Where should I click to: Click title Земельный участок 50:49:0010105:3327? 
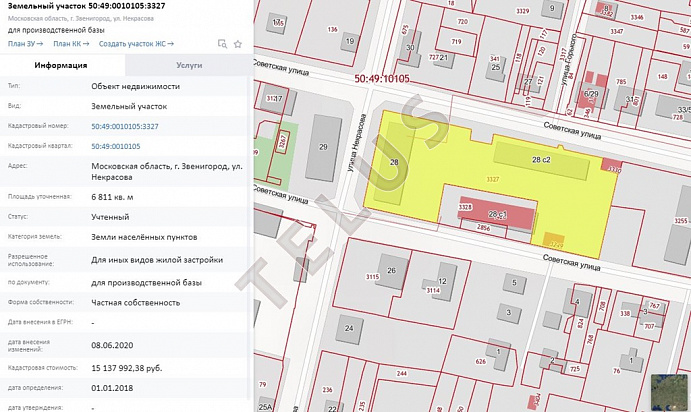click(x=87, y=6)
